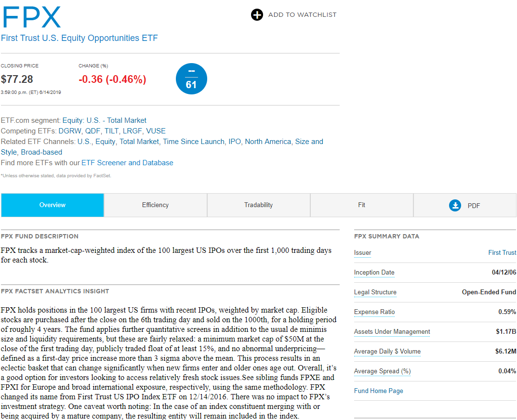Click the PDF tab label
Screen dimensions: 517x420
click(x=474, y=206)
